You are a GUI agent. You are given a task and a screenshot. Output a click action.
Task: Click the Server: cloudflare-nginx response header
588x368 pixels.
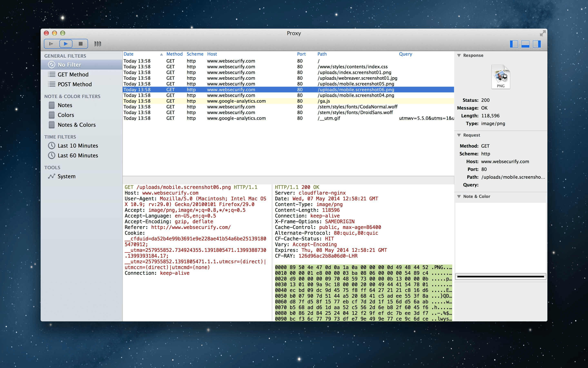click(310, 193)
